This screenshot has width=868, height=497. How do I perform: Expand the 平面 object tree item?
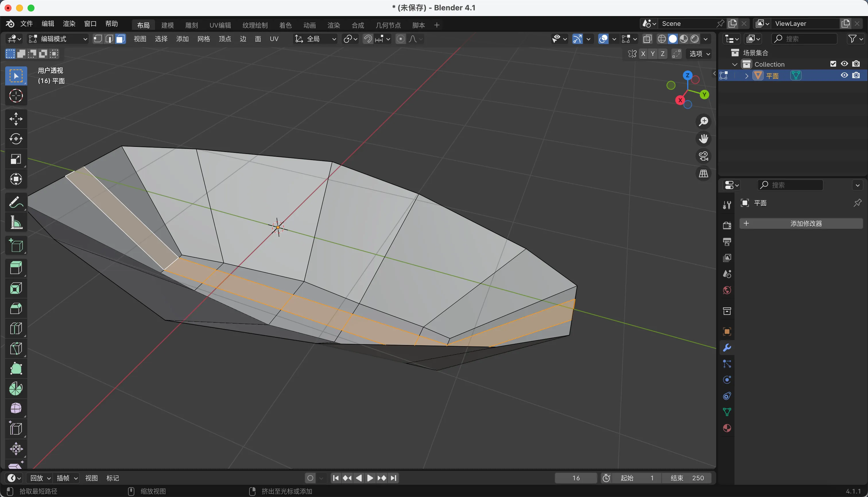(747, 76)
